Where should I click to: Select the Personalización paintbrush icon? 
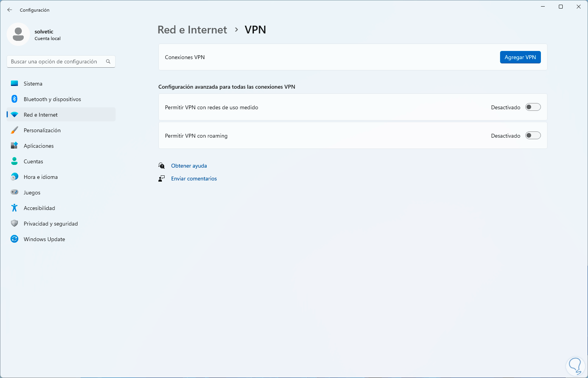(x=14, y=130)
